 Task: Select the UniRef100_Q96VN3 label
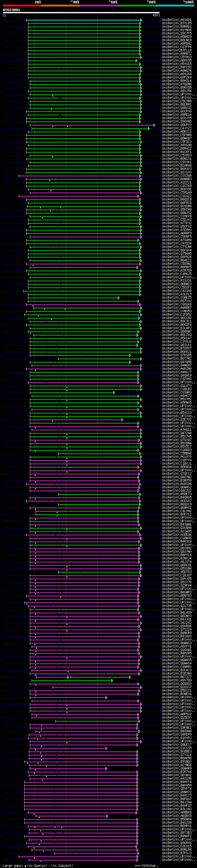tap(177, 121)
